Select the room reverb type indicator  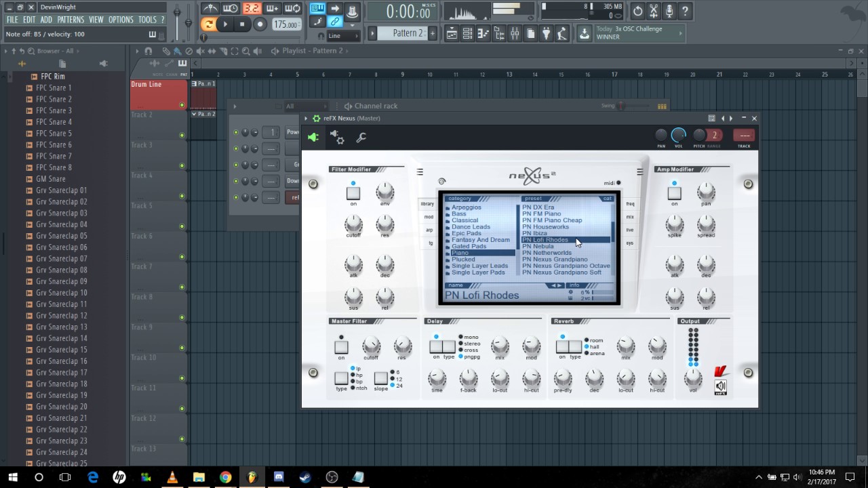click(x=587, y=340)
